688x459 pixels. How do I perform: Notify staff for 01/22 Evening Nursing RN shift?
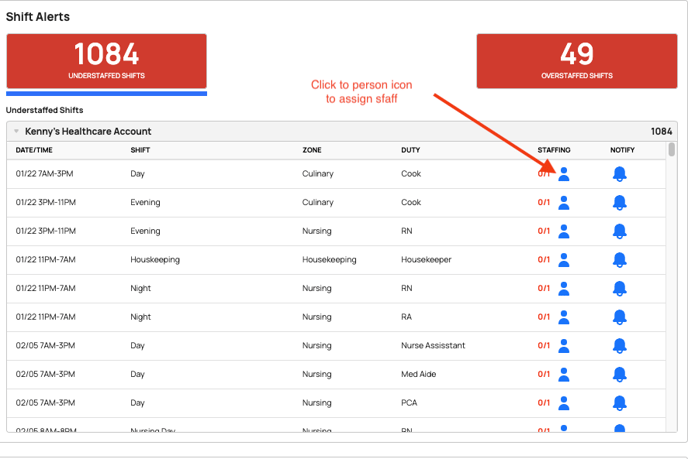tap(620, 231)
